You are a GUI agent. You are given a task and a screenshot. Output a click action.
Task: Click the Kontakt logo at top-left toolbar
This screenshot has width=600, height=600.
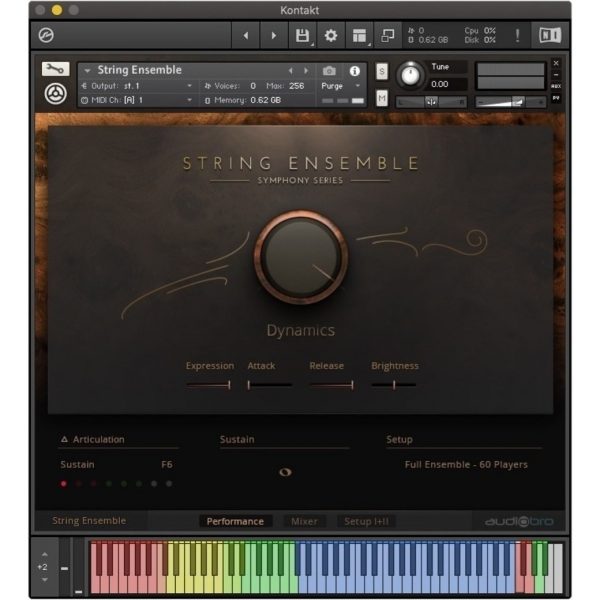(x=46, y=36)
